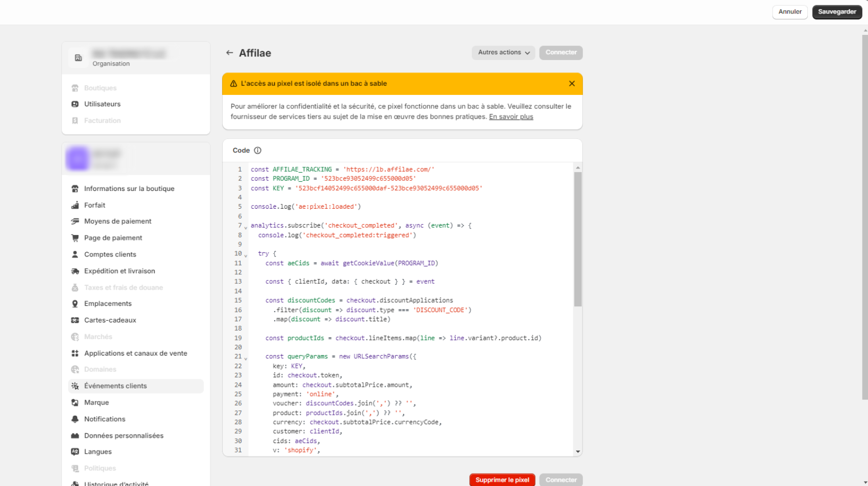Click the Sauvegarder button
This screenshot has height=486, width=868.
(x=837, y=12)
